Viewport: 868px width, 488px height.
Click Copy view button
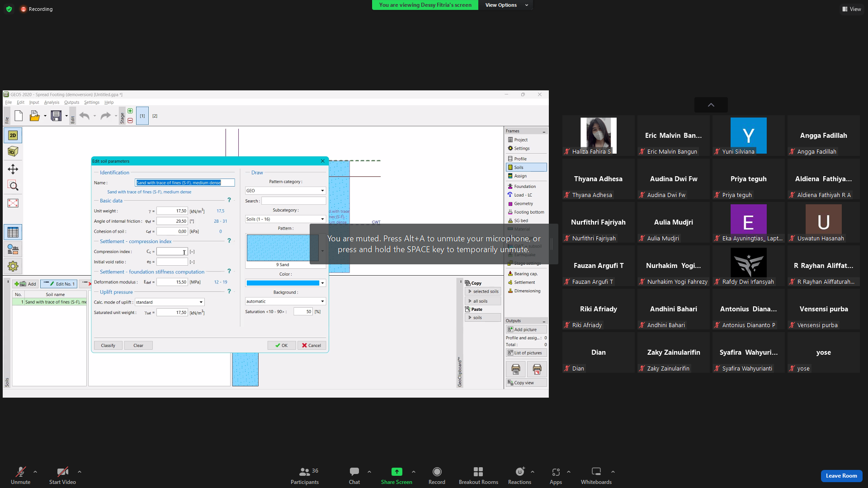[526, 383]
